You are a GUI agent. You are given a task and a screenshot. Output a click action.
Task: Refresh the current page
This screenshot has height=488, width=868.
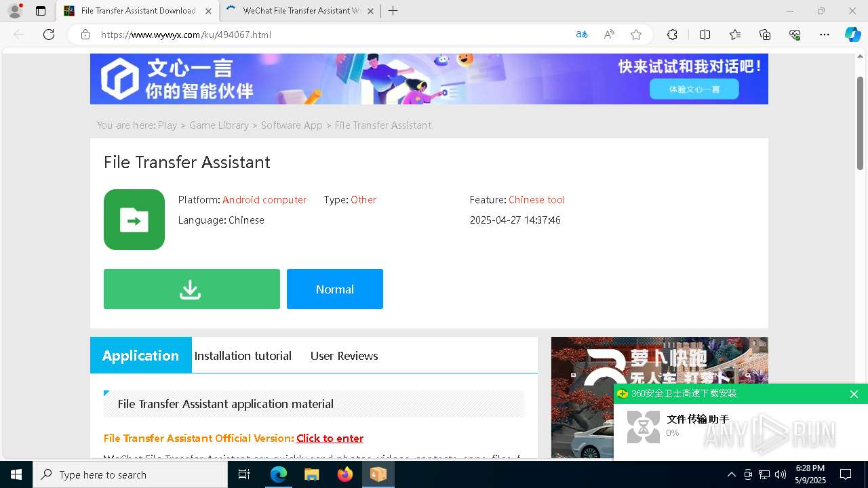pos(49,35)
